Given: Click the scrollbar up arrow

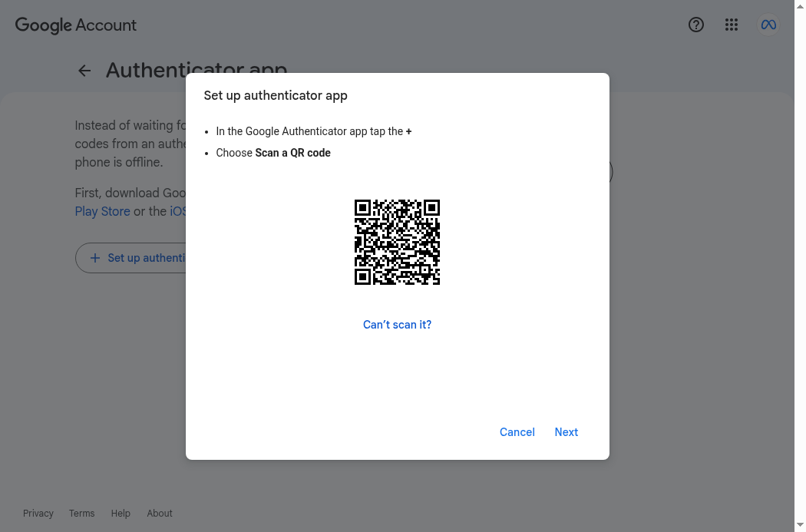Looking at the screenshot, I should click(x=800, y=5).
